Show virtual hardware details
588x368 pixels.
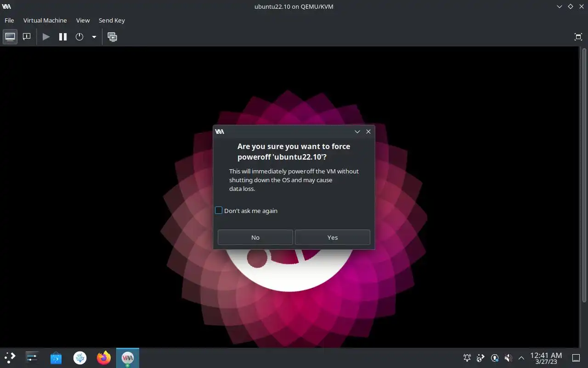(27, 37)
